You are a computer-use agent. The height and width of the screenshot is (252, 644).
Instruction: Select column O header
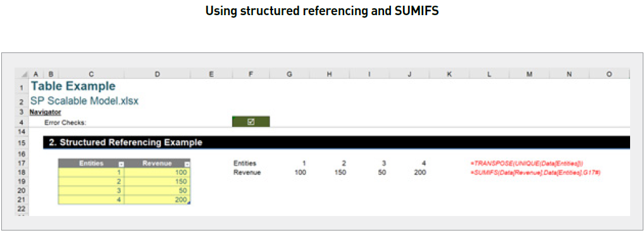(x=609, y=74)
